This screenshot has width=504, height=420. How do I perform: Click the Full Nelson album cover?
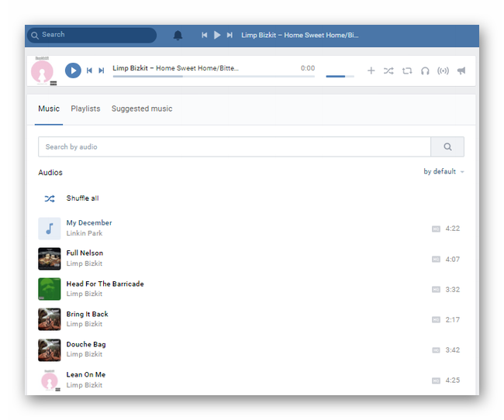pos(49,259)
